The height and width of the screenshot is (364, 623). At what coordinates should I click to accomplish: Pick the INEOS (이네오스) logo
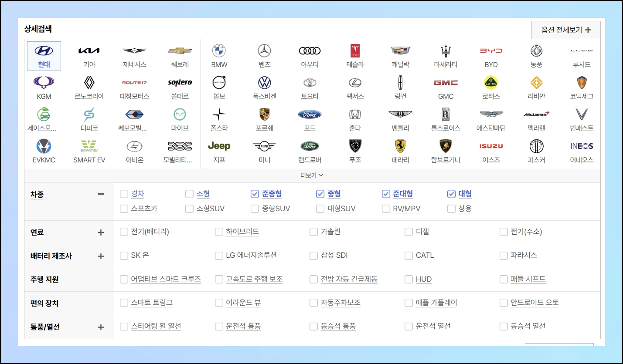(582, 146)
